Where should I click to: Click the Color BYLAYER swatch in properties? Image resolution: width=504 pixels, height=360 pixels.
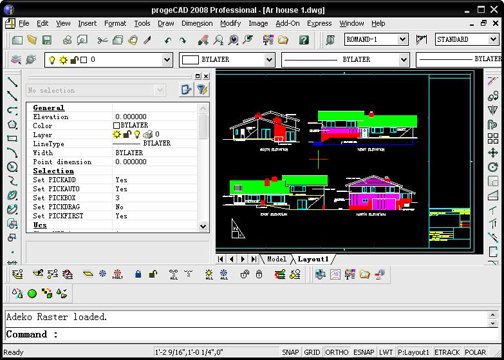(116, 125)
